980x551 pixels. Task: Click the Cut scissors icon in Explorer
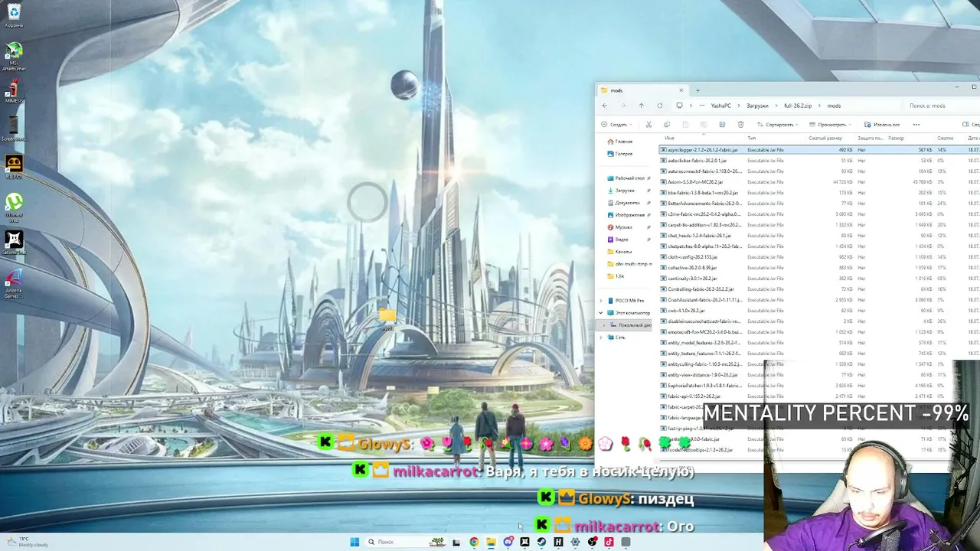(648, 125)
